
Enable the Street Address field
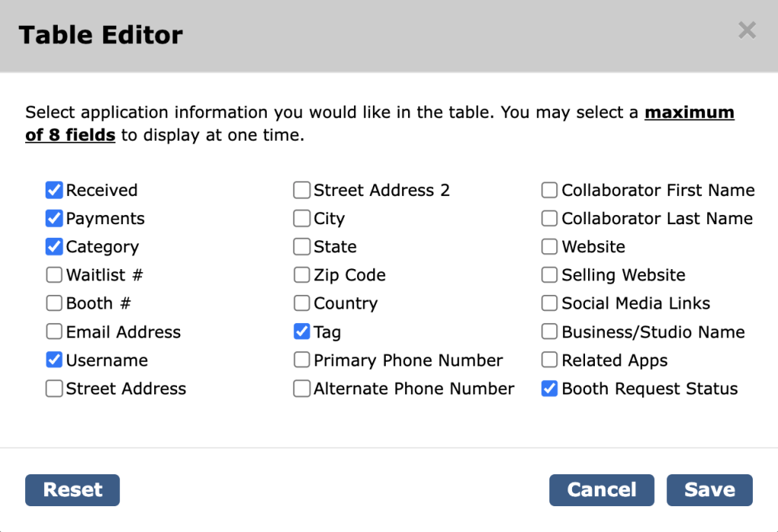click(x=54, y=388)
